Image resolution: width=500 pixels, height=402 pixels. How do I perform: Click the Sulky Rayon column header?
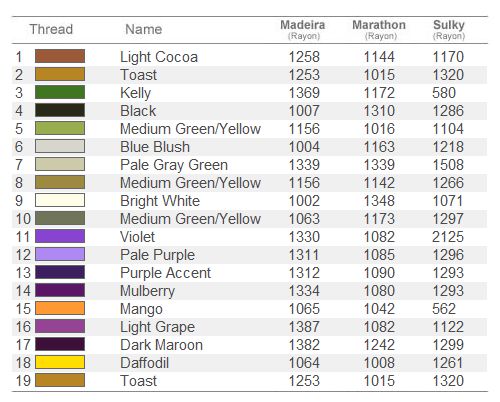click(x=449, y=29)
